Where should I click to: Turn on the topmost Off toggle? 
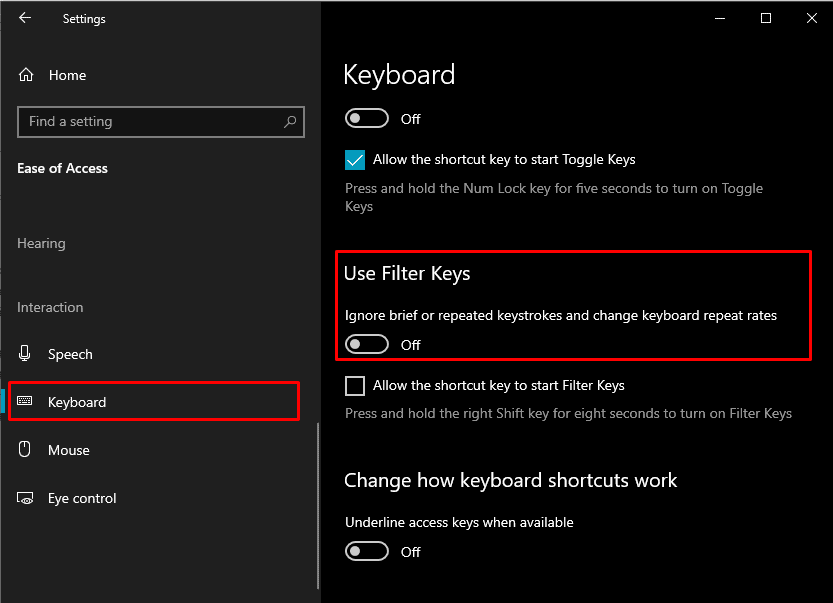[366, 117]
